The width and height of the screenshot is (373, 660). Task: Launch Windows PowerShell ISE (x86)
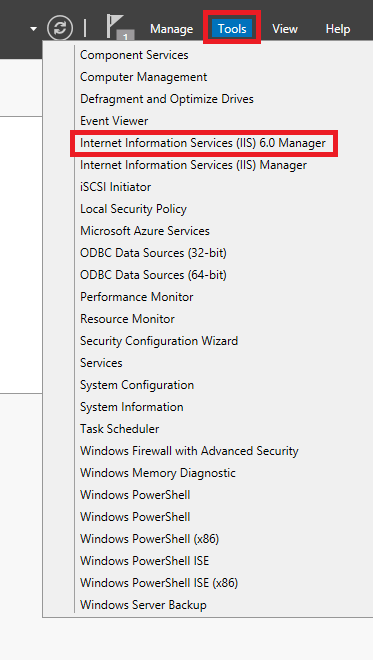[x=159, y=583]
